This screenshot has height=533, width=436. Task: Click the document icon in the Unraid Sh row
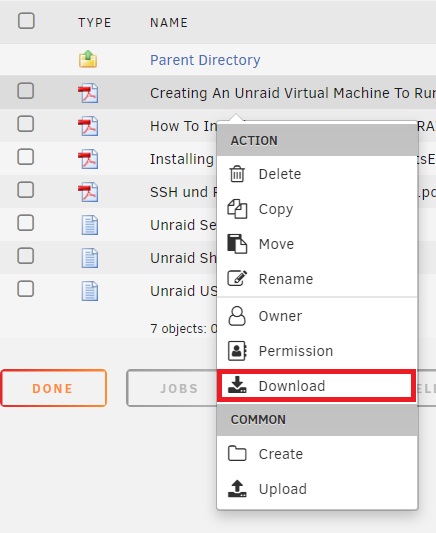point(90,258)
